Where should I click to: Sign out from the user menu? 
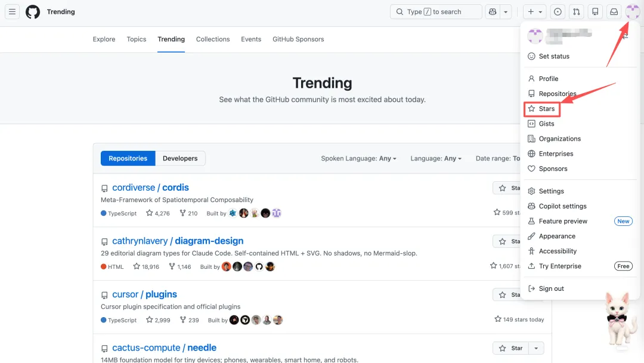click(x=580, y=288)
